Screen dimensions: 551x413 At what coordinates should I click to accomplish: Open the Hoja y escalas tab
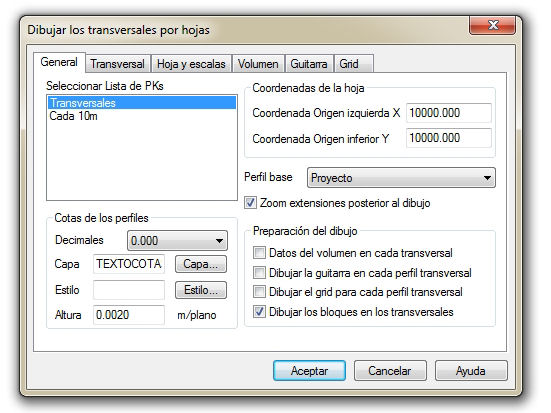(x=191, y=64)
